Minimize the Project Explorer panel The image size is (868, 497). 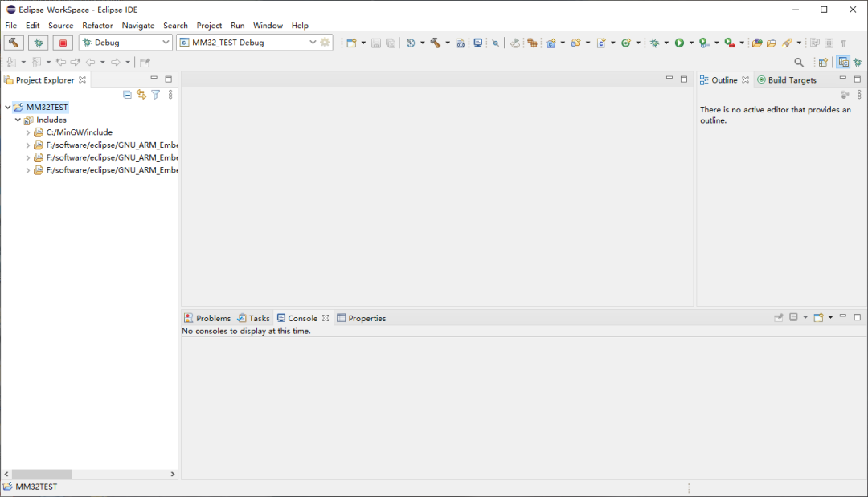point(154,79)
